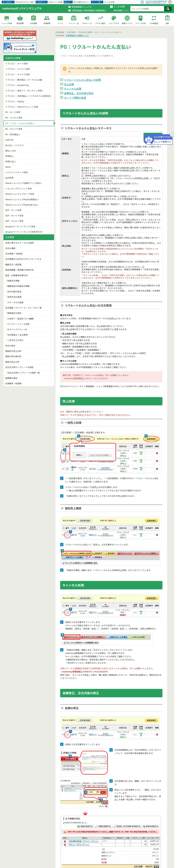Select atone in sidebar
The width and height of the screenshot is (174, 868).
(x=29, y=167)
